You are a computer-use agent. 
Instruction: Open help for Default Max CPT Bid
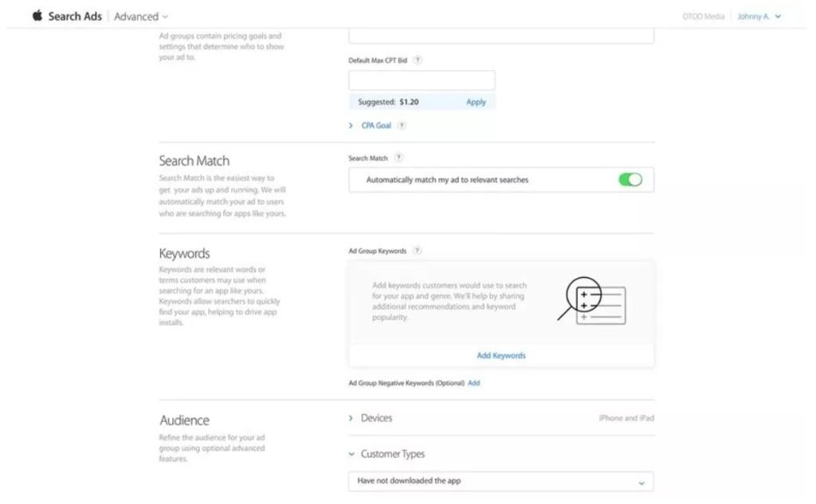point(417,61)
